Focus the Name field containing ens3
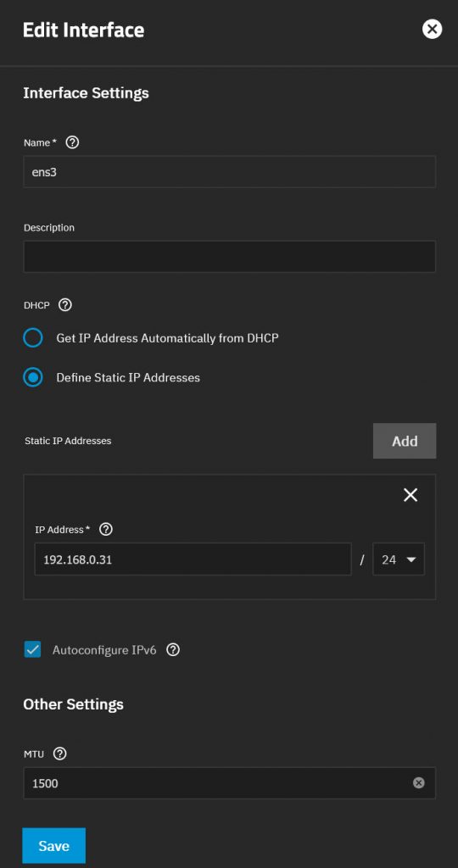Image resolution: width=458 pixels, height=868 pixels. (229, 171)
